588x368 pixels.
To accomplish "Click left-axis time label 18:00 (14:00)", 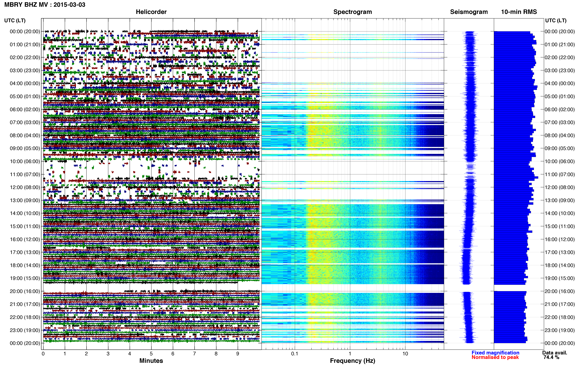I will 25,265.
